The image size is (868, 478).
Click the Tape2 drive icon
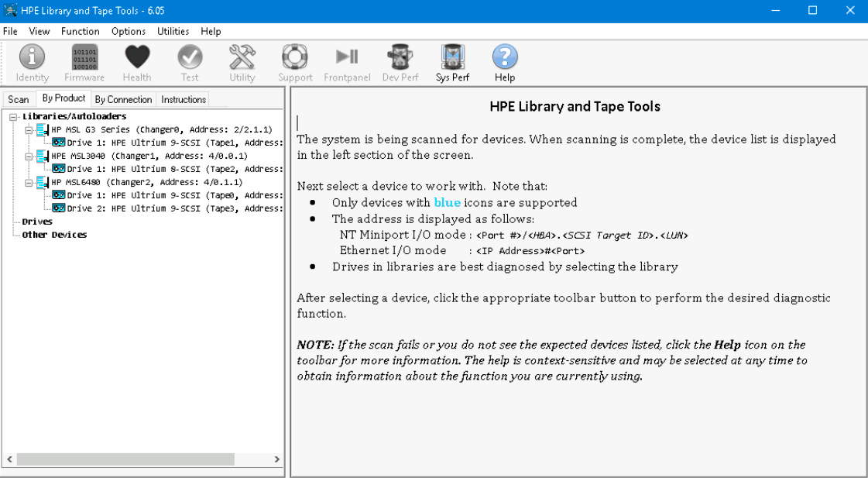(x=58, y=169)
